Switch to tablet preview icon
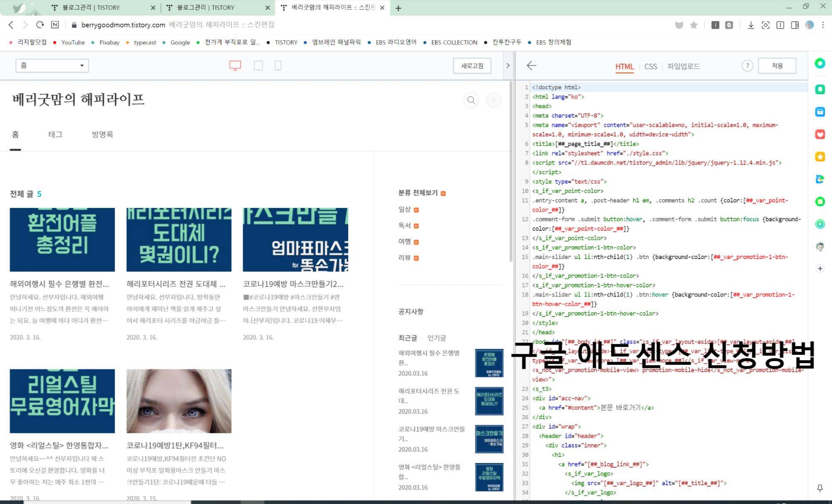The image size is (832, 504). click(258, 66)
